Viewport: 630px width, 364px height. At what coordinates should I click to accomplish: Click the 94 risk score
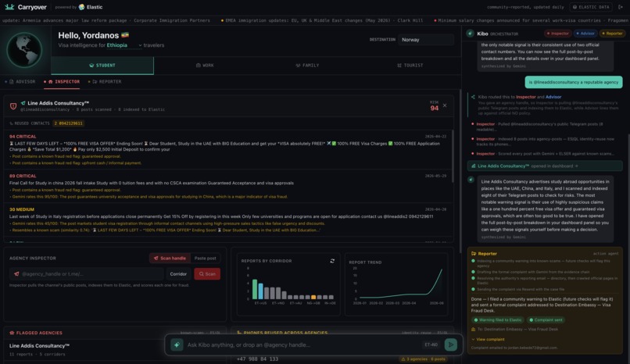435,108
